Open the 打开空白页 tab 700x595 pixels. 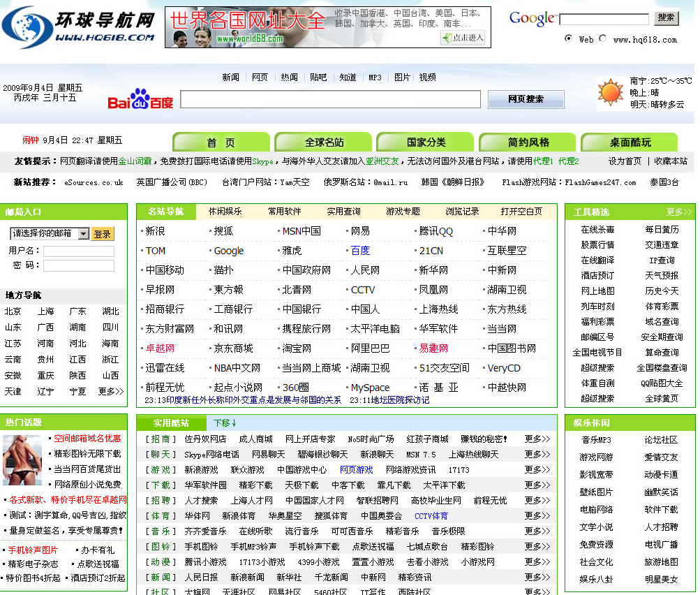[521, 212]
